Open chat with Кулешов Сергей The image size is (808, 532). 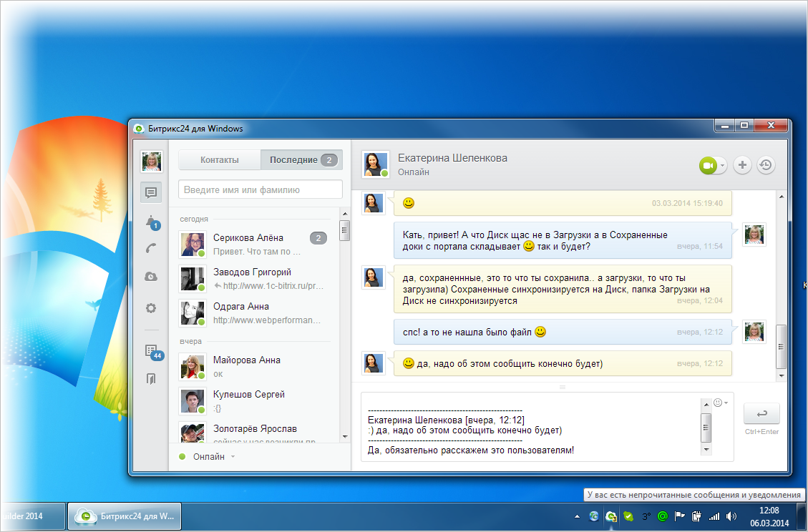[255, 401]
